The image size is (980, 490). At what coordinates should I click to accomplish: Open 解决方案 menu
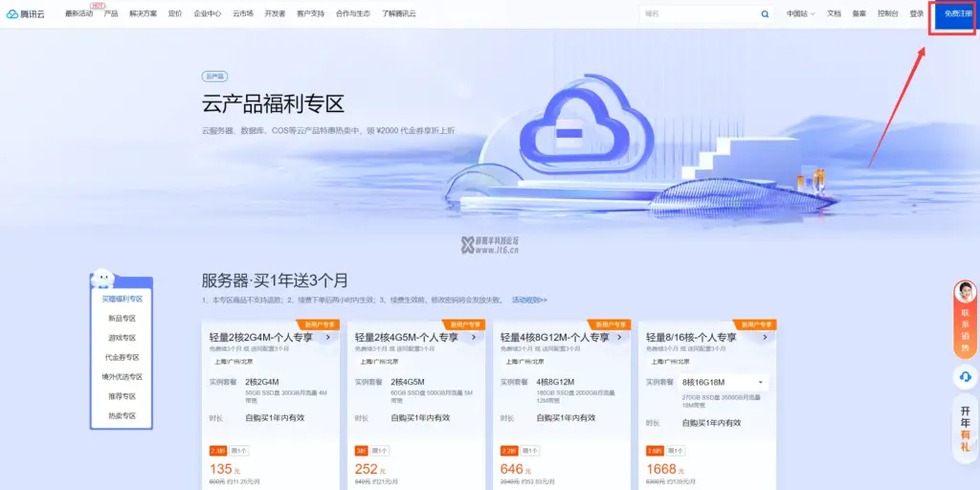[144, 13]
